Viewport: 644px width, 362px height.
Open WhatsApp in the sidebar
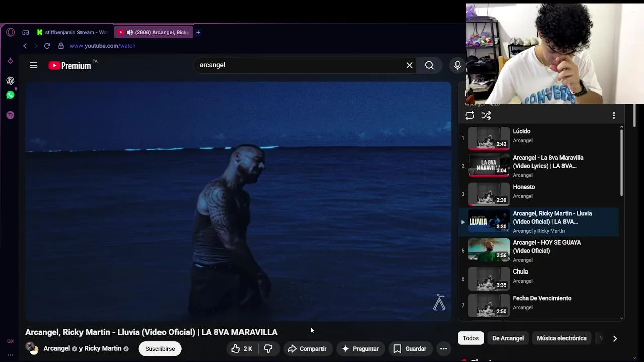pos(10,95)
